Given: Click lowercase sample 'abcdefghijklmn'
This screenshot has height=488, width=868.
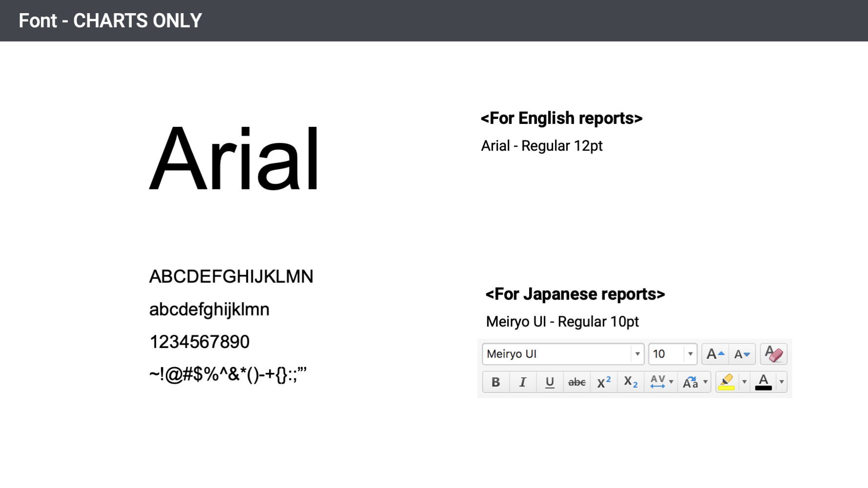Looking at the screenshot, I should pyautogui.click(x=209, y=309).
